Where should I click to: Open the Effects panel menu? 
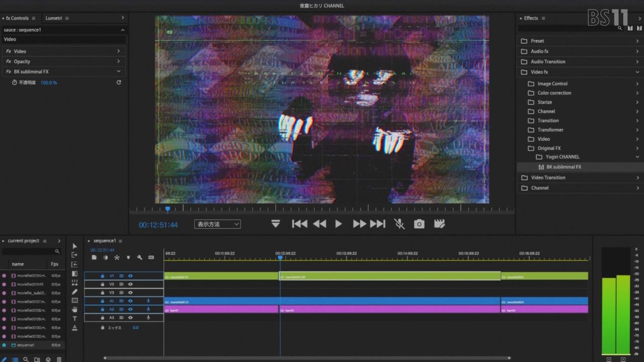(543, 18)
